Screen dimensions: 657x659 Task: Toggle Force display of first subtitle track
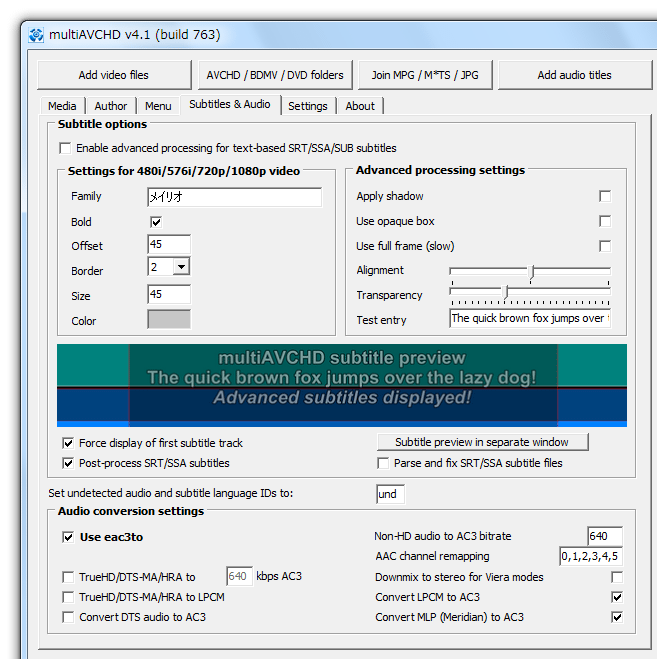[x=68, y=443]
